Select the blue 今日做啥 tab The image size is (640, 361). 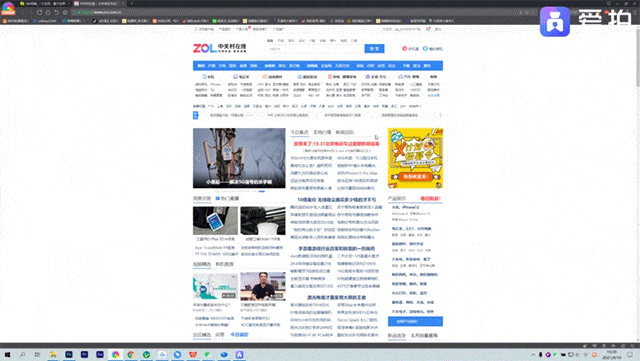tap(239, 334)
